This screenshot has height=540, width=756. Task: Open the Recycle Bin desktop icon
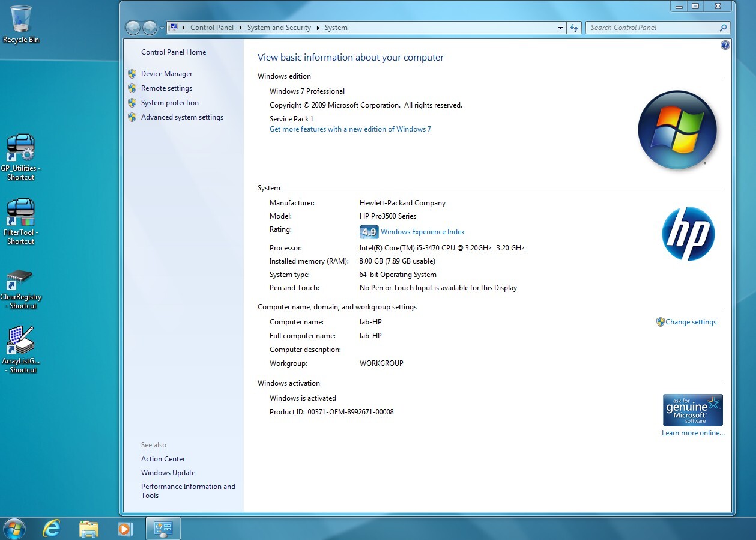[x=21, y=24]
